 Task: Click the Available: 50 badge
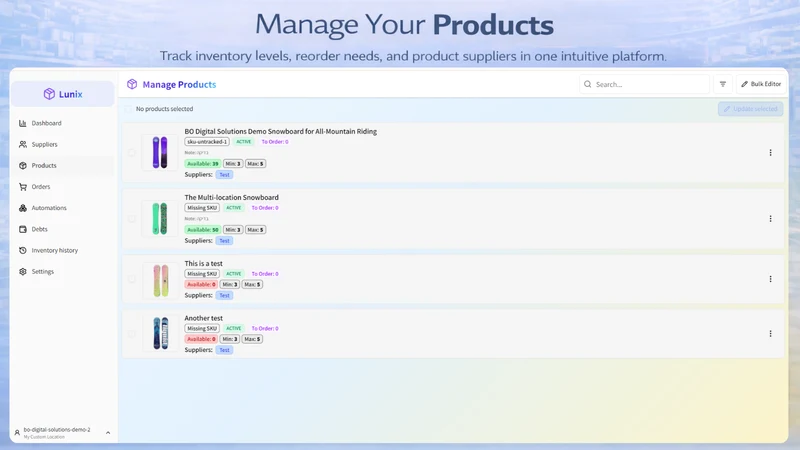(203, 230)
